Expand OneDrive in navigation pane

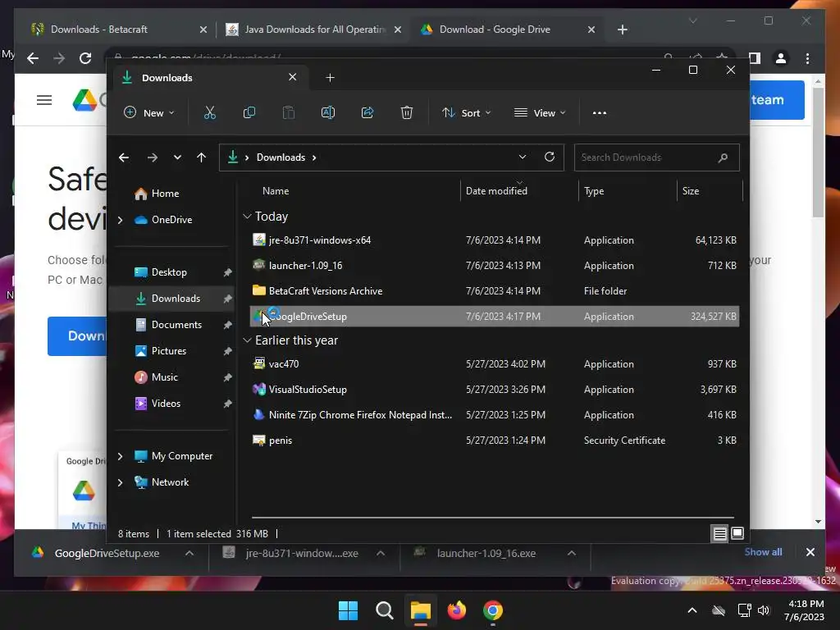[120, 220]
